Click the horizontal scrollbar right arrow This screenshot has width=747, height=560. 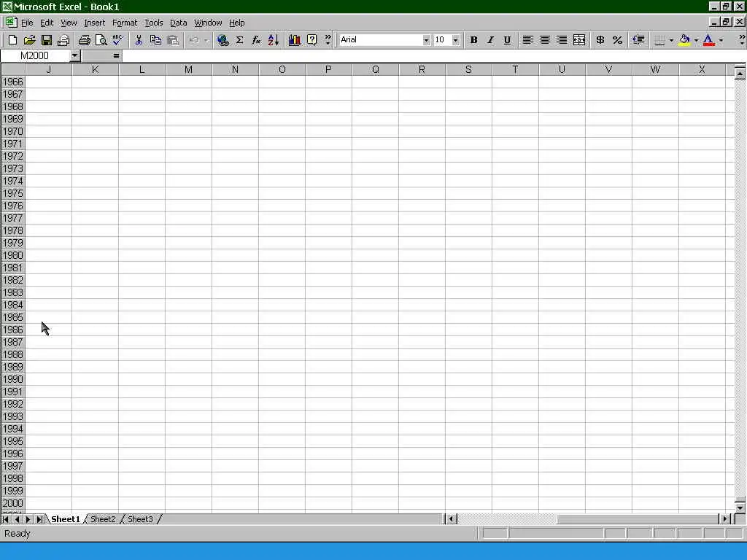[x=724, y=519]
